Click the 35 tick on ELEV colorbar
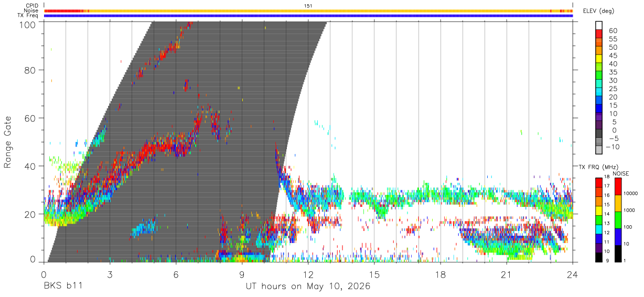644x297 pixels. (x=612, y=72)
